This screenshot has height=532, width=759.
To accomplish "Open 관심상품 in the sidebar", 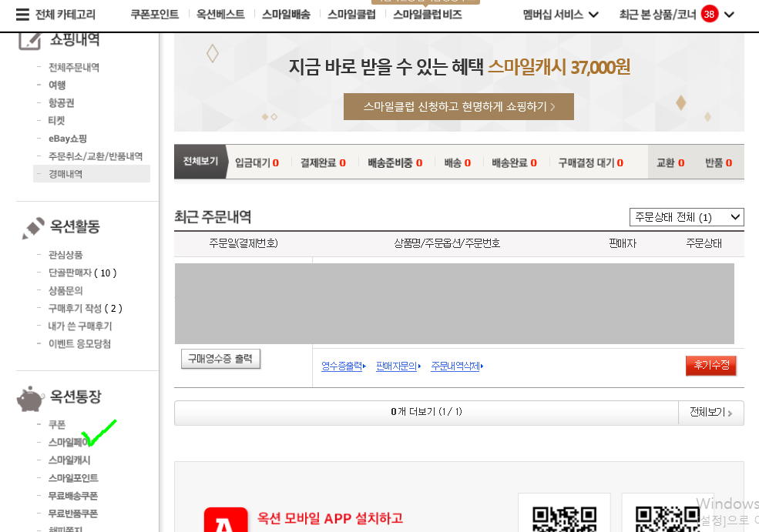I will click(x=65, y=255).
